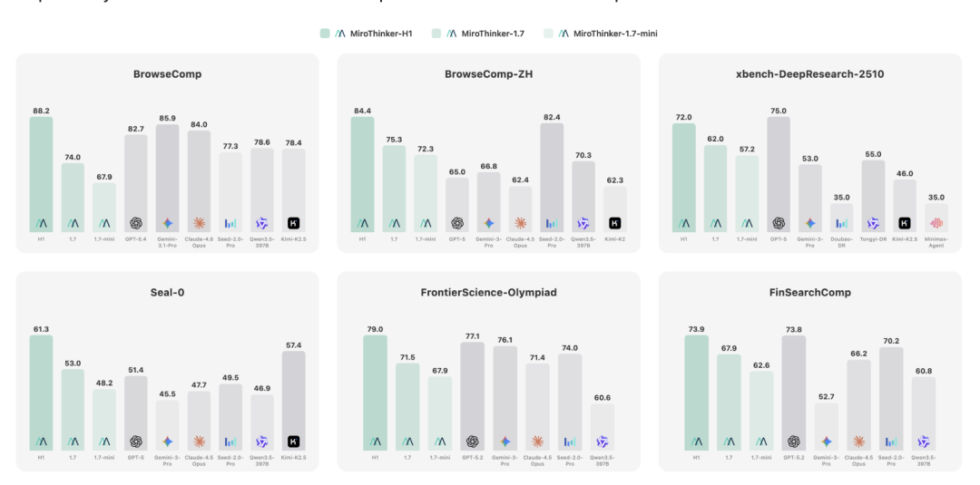
Task: Select the BrowseComp chart title
Action: pos(167,73)
